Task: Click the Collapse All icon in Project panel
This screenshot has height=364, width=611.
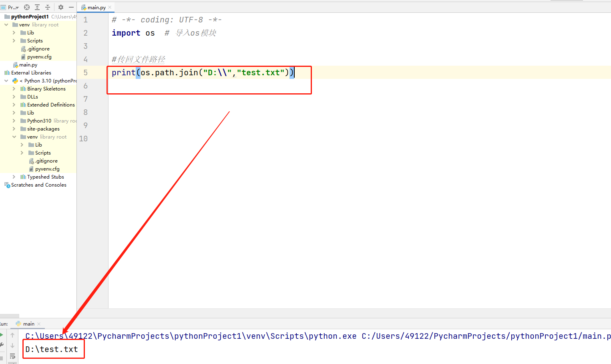Action: coord(48,7)
